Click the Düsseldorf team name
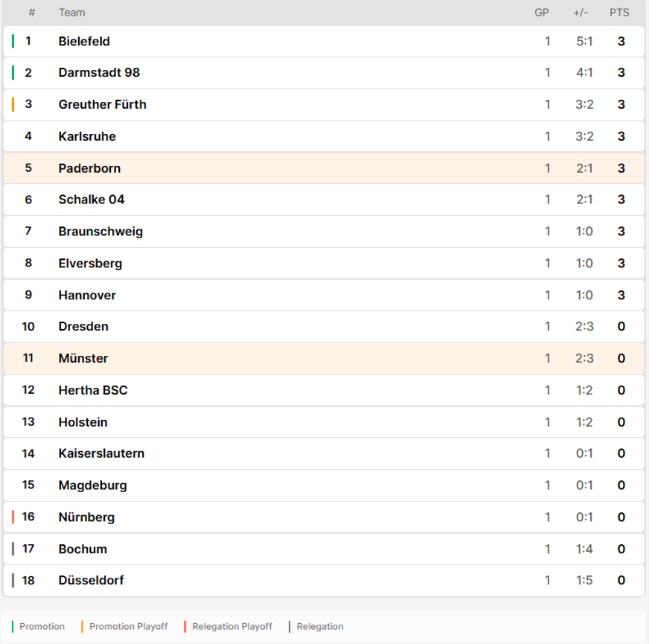 pos(91,580)
